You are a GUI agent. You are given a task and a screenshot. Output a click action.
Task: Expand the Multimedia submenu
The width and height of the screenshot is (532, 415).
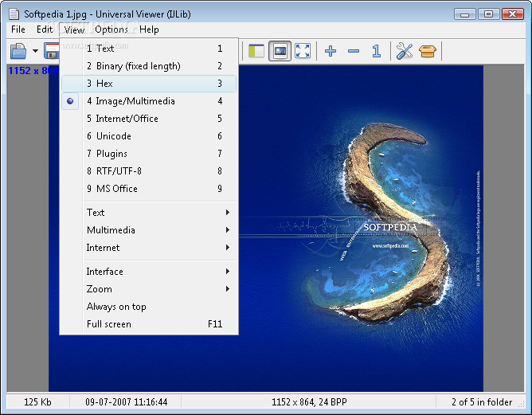point(149,230)
